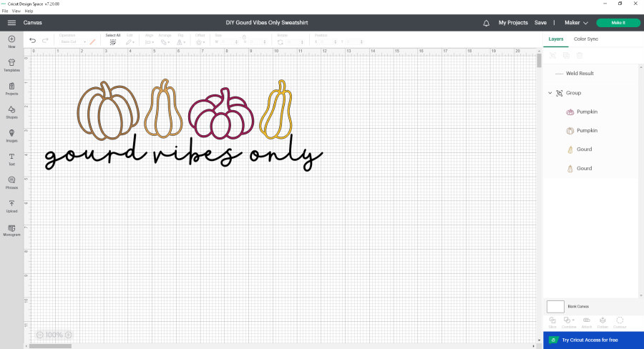Open the hamburger menu
The width and height of the screenshot is (644, 349).
tap(11, 22)
